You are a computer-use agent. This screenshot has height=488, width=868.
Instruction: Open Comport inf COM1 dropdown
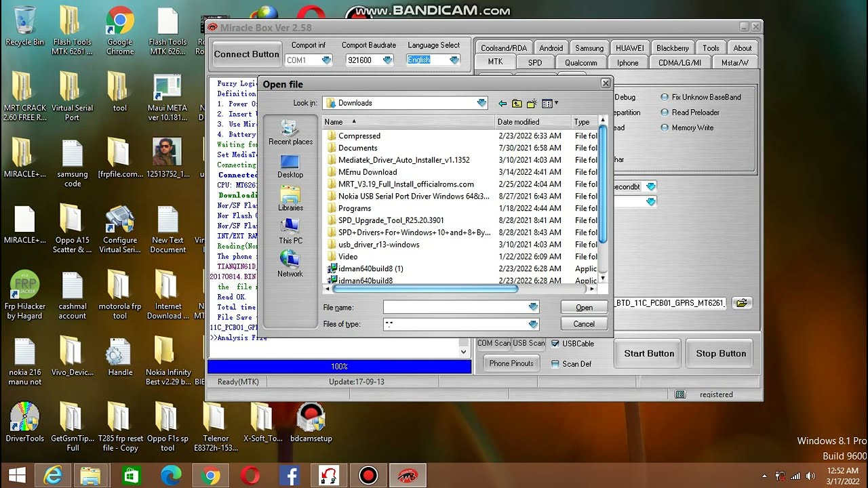pyautogui.click(x=326, y=60)
